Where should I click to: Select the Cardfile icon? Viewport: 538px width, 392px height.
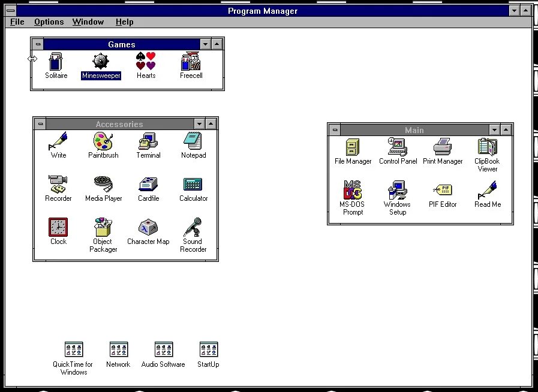(x=148, y=184)
